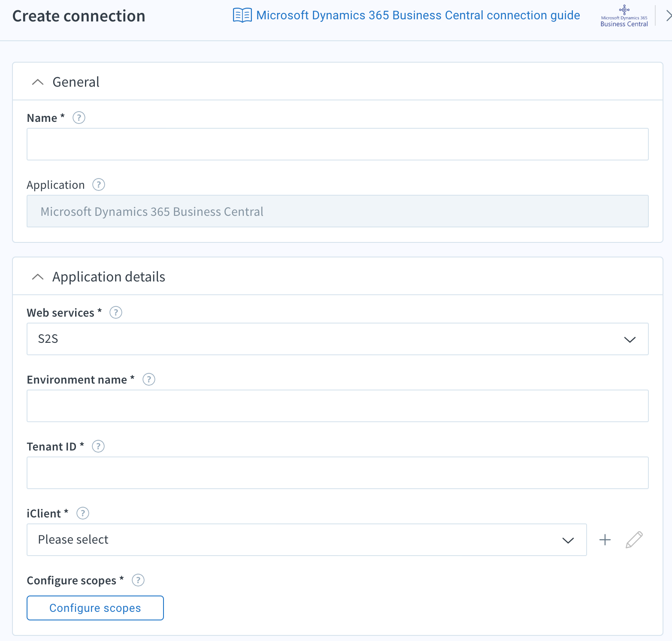
Task: Click the Business Central logo
Action: (624, 15)
